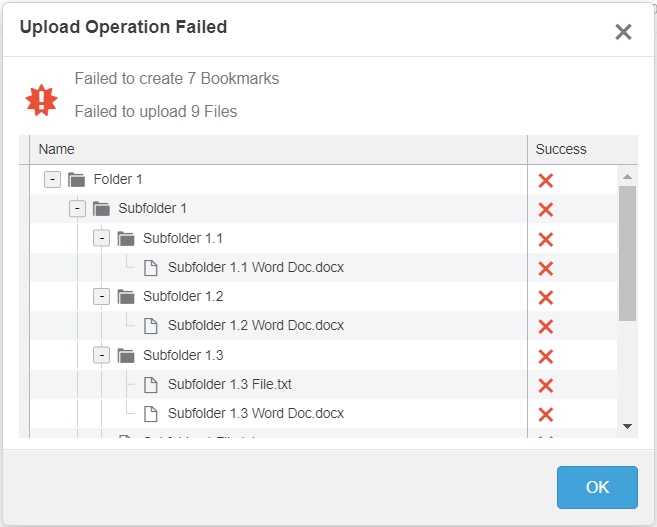Image resolution: width=657 pixels, height=527 pixels.
Task: Click the Subfolder 1.3 folder icon
Action: [x=126, y=355]
